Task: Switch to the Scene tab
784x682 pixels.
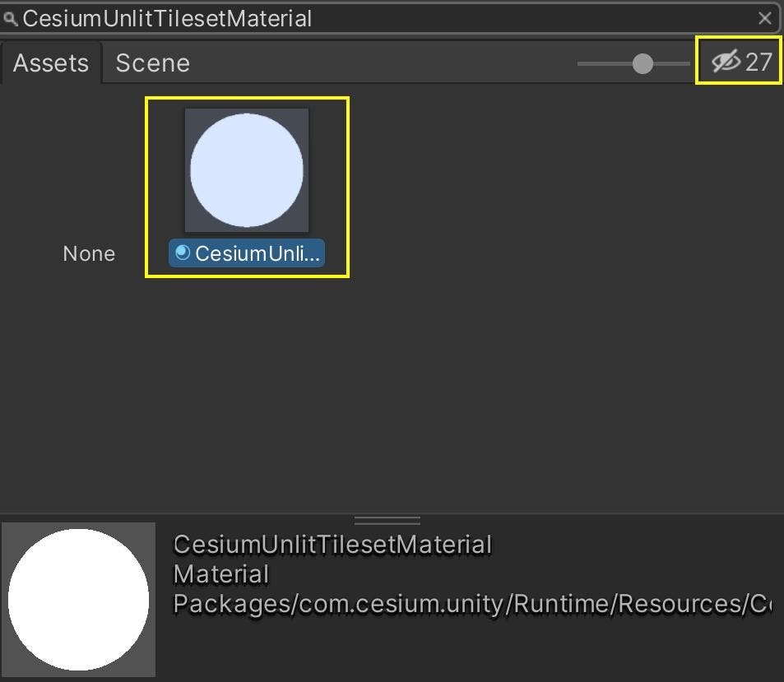Action: coord(152,63)
